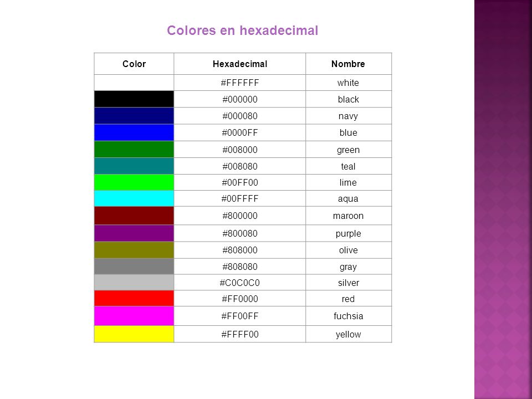Select the '#0000FF' hex value
532x399 pixels.
pyautogui.click(x=240, y=132)
